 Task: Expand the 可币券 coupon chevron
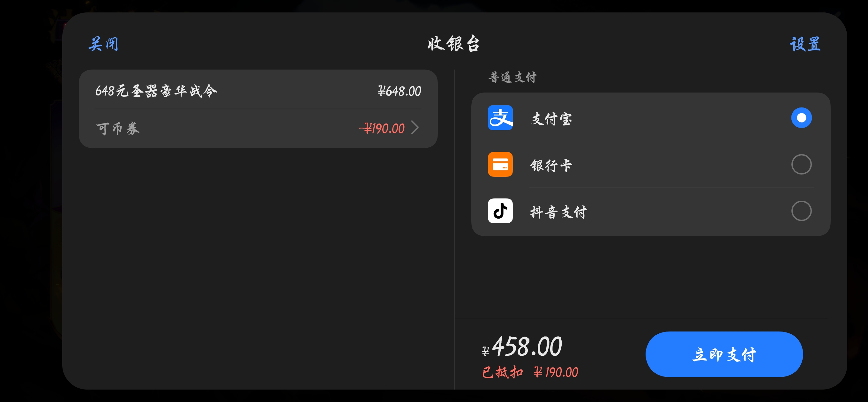415,128
